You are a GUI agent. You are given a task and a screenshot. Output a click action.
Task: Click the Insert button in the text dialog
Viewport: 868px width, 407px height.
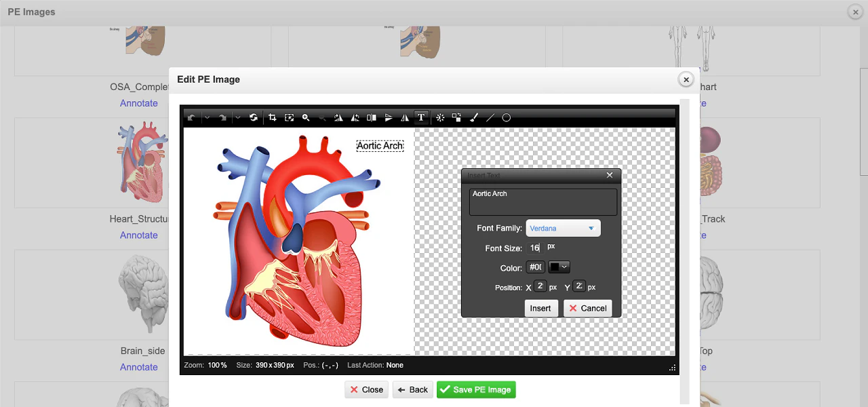click(540, 308)
